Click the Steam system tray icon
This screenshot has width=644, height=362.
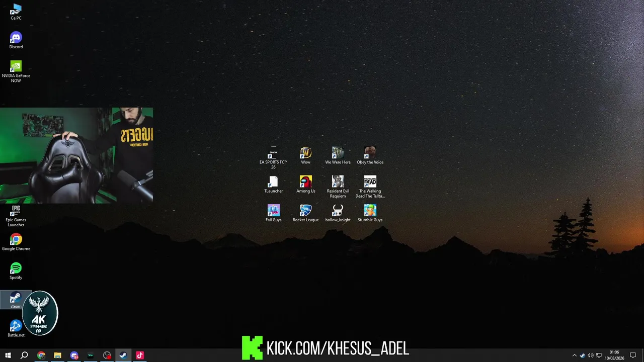[583, 355]
